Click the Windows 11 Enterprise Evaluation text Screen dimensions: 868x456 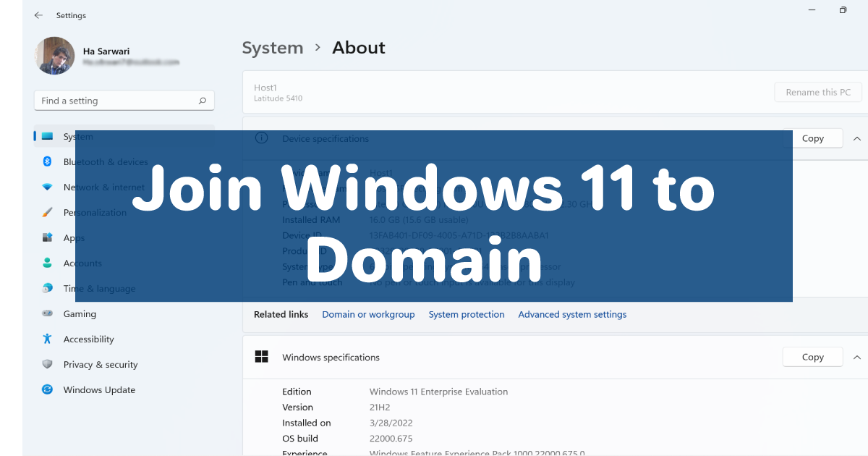(438, 392)
